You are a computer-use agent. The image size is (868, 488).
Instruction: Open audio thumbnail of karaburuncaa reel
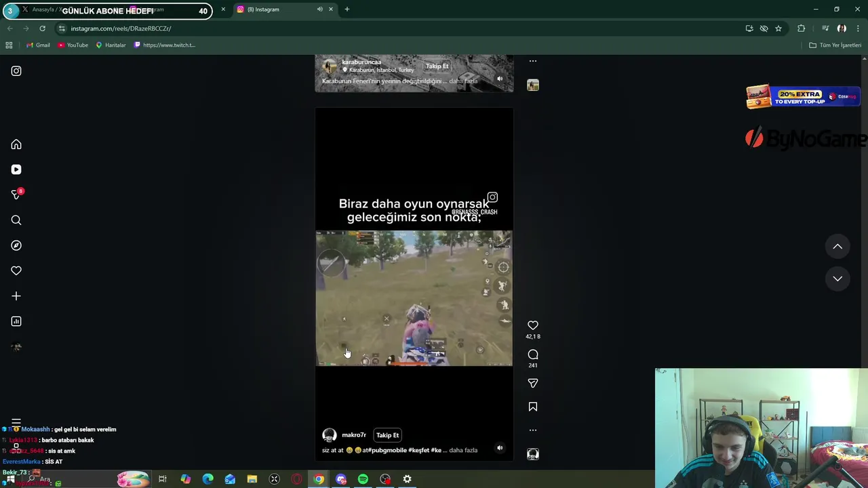533,85
